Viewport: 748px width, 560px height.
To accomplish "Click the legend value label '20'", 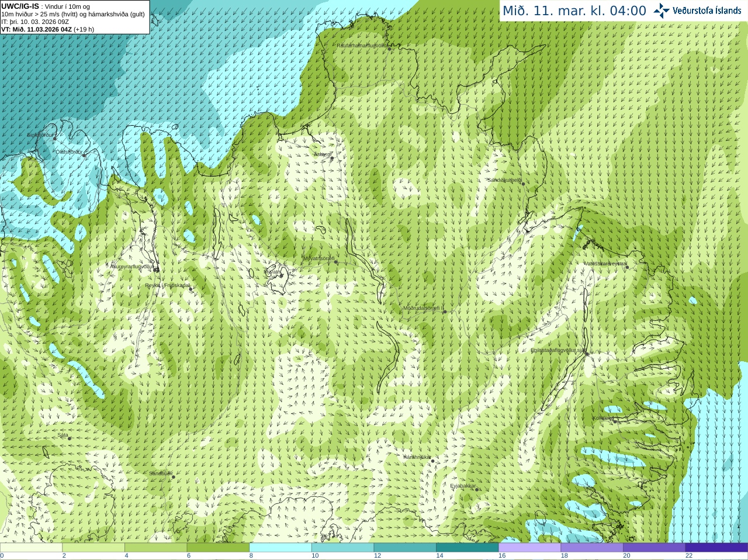I will pyautogui.click(x=626, y=556).
